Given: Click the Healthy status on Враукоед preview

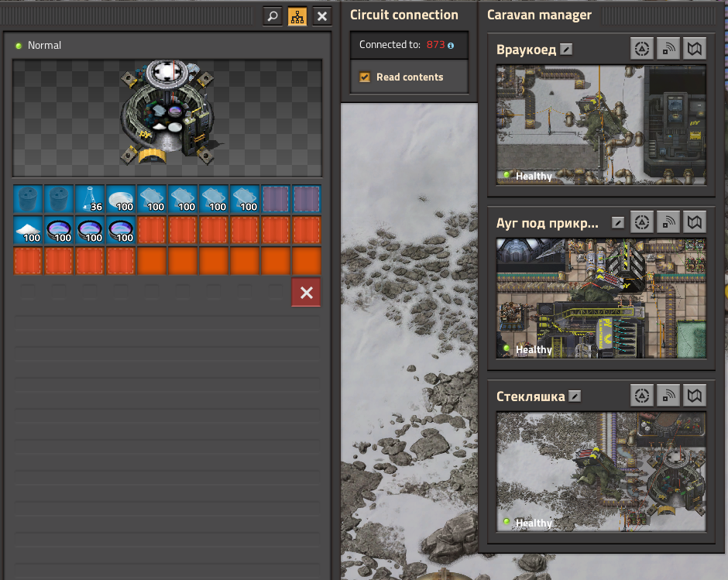Looking at the screenshot, I should pos(534,176).
